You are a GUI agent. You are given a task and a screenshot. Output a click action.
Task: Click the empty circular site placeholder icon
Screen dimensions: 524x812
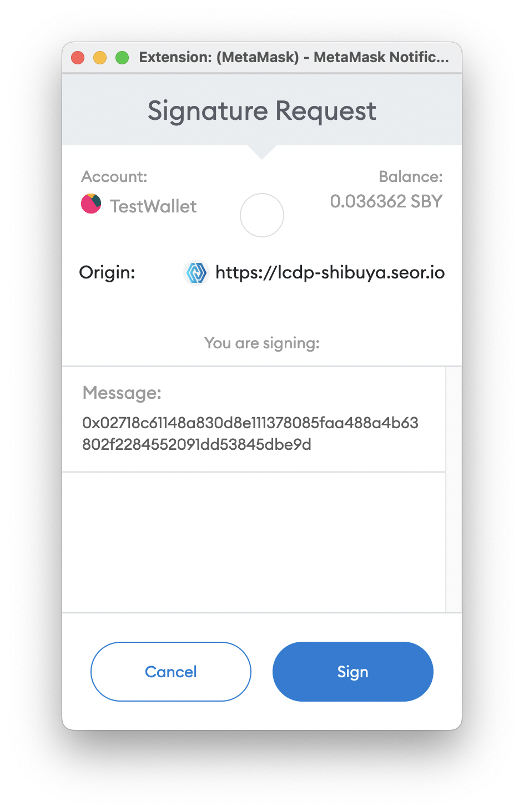tap(262, 215)
